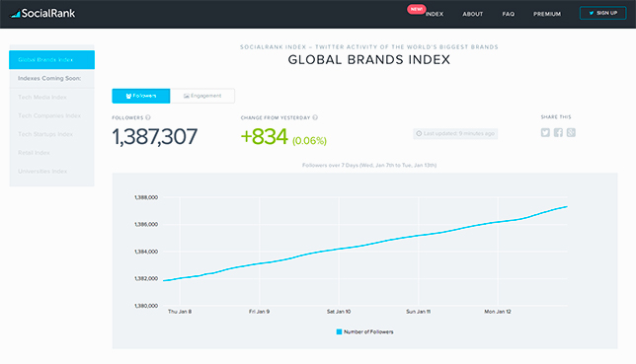Open the ABOUT page
Viewport: 636px width, 364px height.
pyautogui.click(x=472, y=14)
